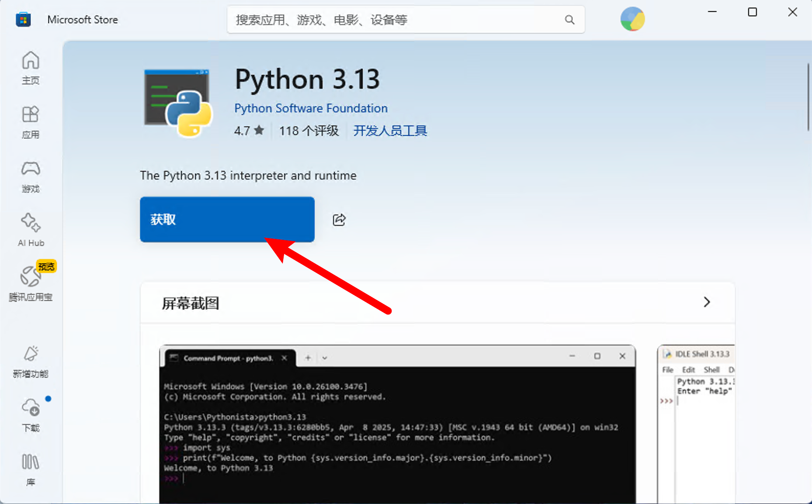The image size is (812, 504).
Task: Click the 获取 button to install Python
Action: click(x=227, y=219)
